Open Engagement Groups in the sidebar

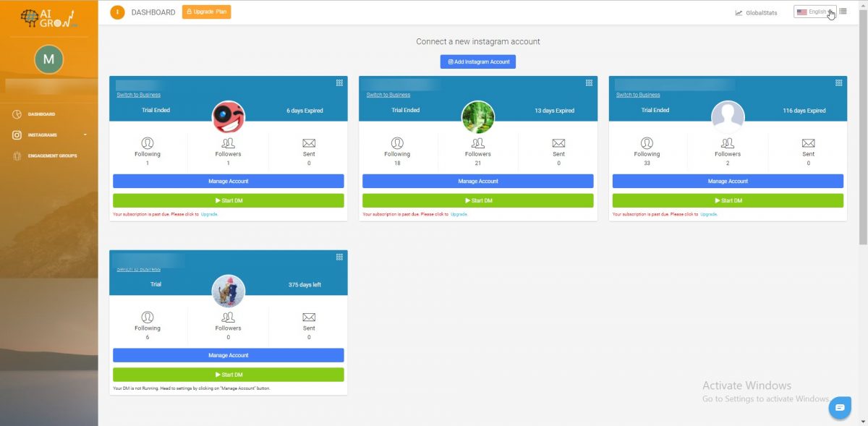(x=51, y=156)
